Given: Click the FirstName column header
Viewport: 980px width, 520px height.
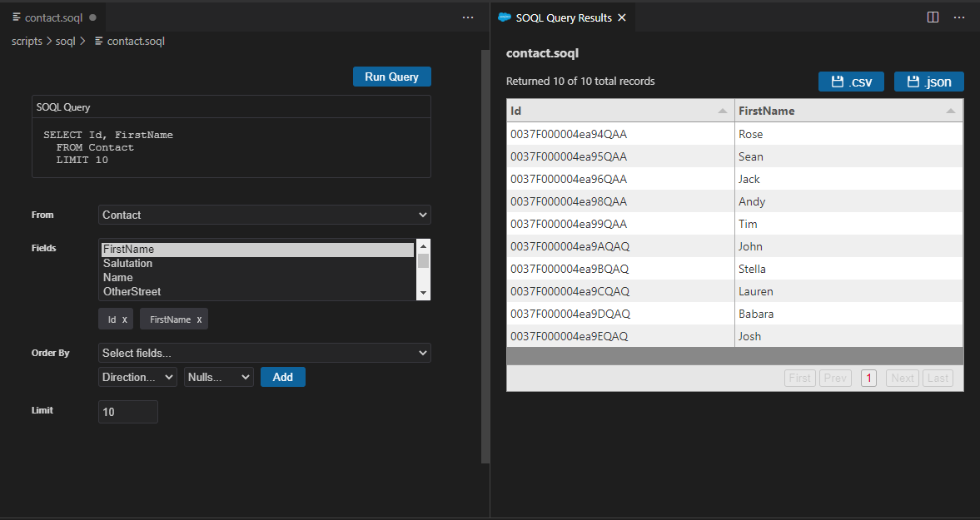Looking at the screenshot, I should point(848,111).
